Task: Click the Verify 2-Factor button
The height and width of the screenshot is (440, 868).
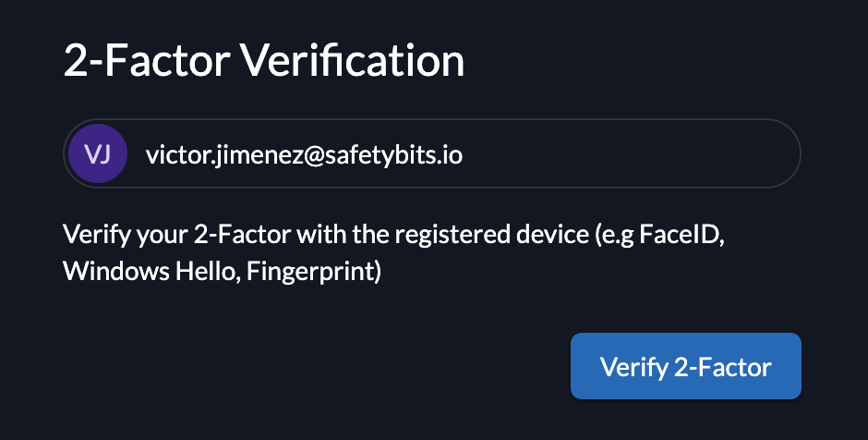Action: [685, 366]
